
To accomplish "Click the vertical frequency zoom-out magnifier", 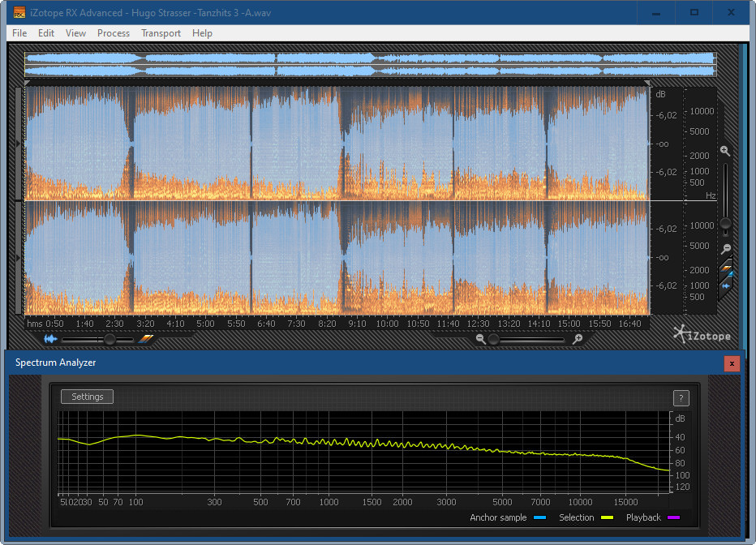I will pyautogui.click(x=726, y=249).
